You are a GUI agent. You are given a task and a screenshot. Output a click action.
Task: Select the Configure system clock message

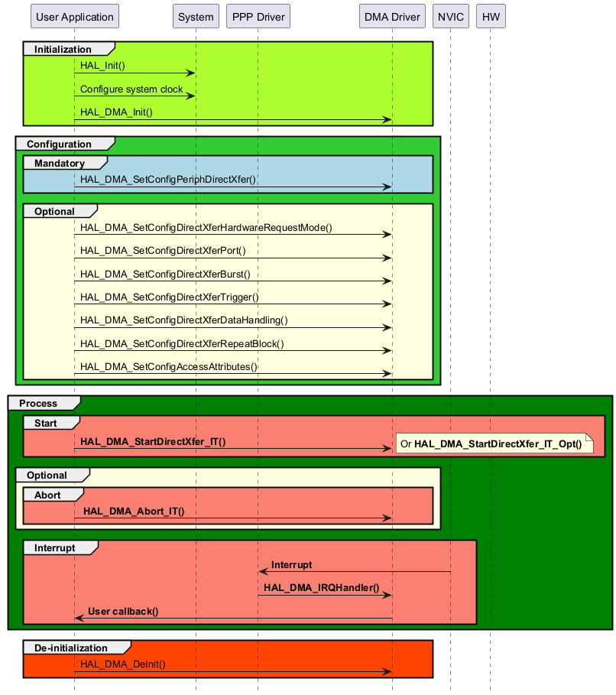point(131,89)
